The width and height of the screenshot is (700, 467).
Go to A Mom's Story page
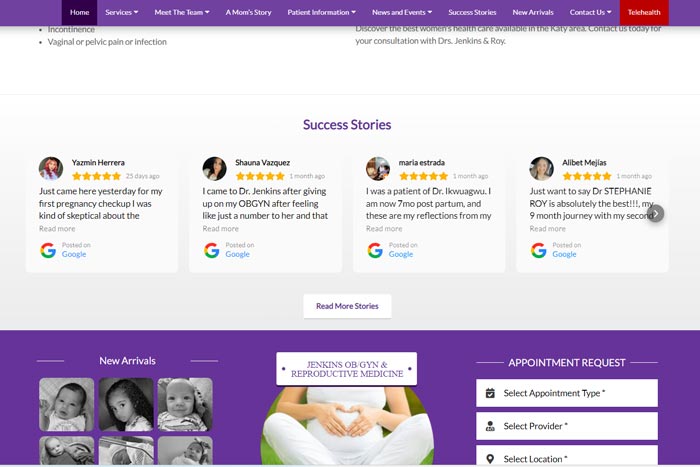coord(248,13)
